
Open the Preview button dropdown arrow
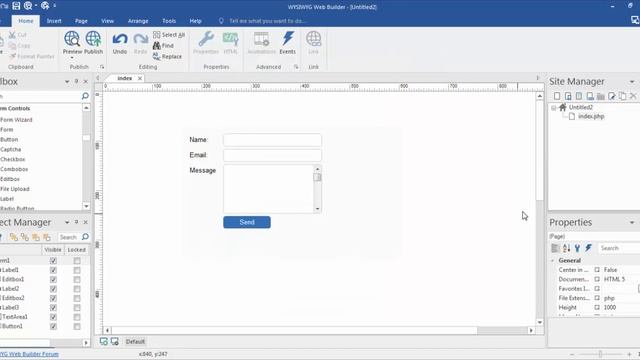(x=72, y=58)
